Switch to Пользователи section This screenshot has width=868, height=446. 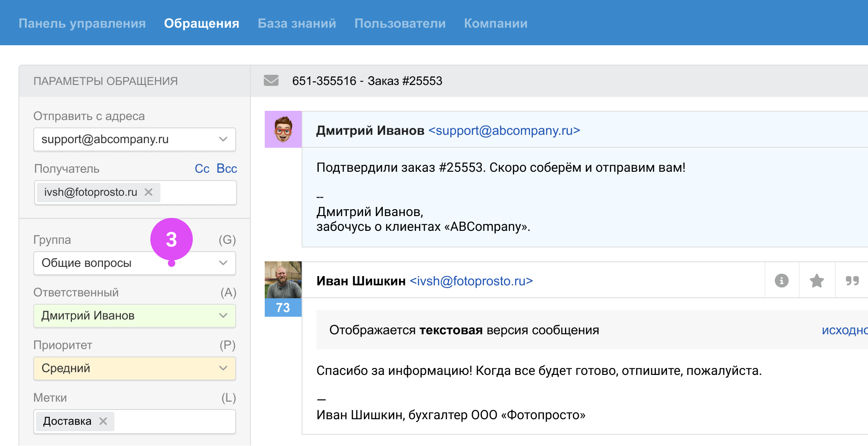point(399,24)
